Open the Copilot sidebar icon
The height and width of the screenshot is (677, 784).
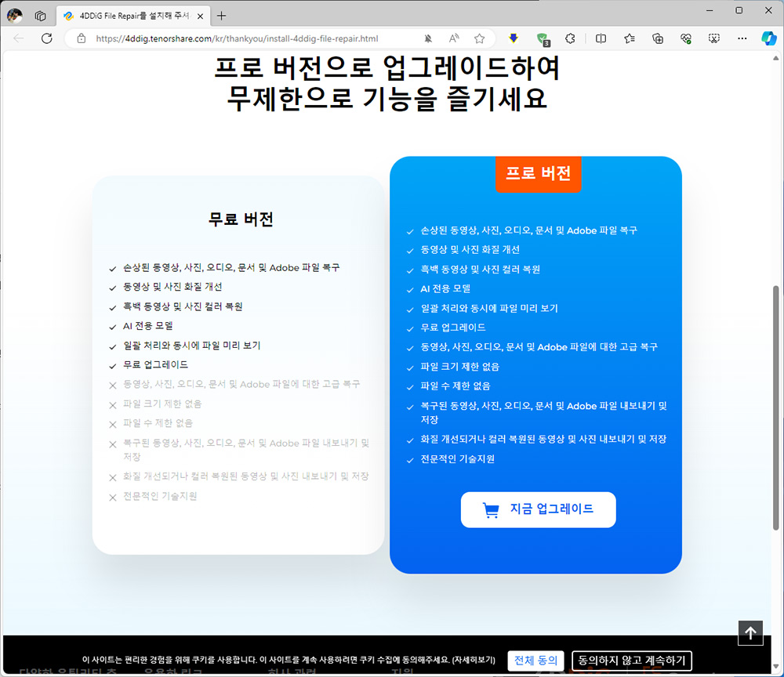coord(768,38)
